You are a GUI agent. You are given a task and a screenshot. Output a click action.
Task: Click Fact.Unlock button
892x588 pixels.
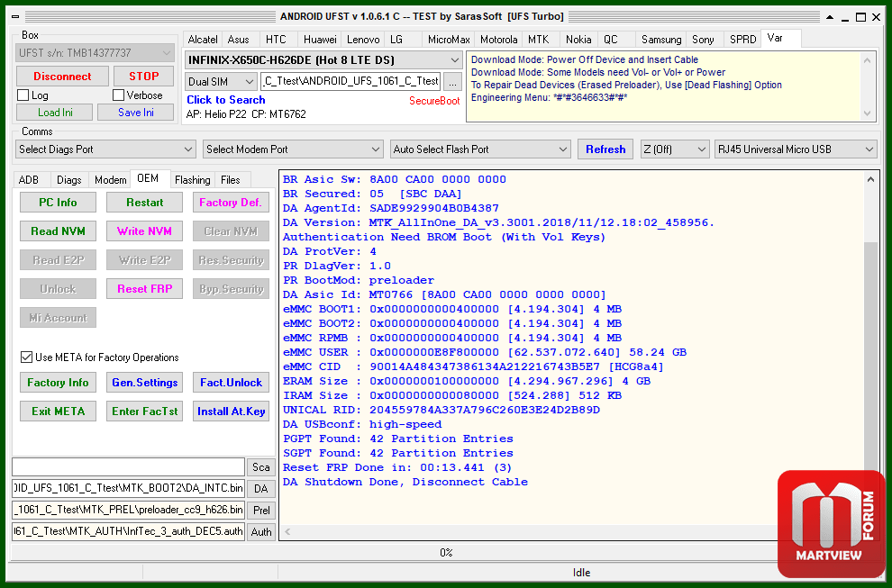pyautogui.click(x=231, y=382)
